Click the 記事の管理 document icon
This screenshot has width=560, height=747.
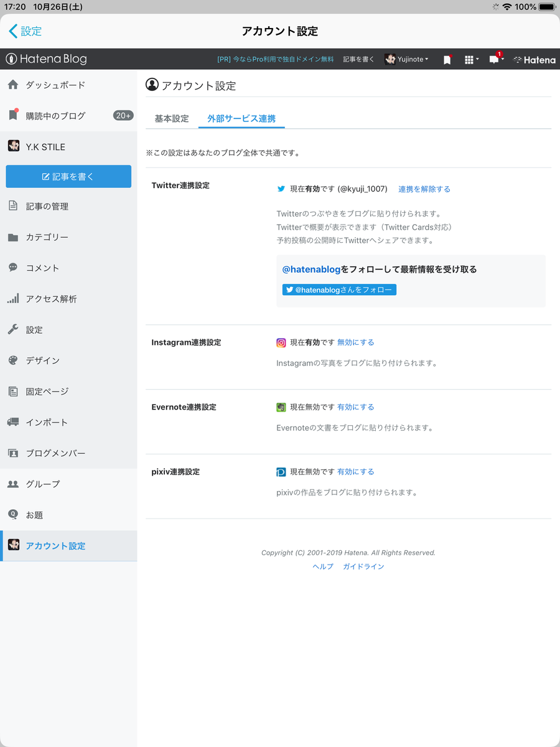13,206
